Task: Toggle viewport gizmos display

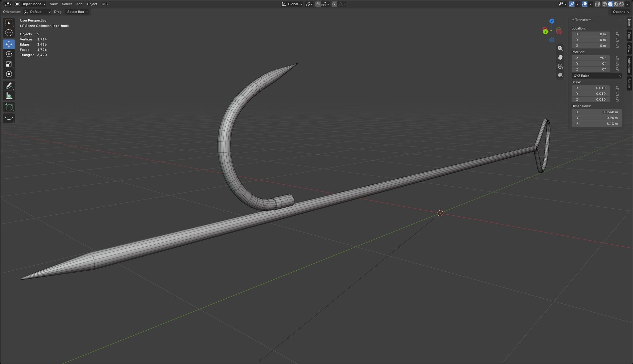Action: click(572, 4)
